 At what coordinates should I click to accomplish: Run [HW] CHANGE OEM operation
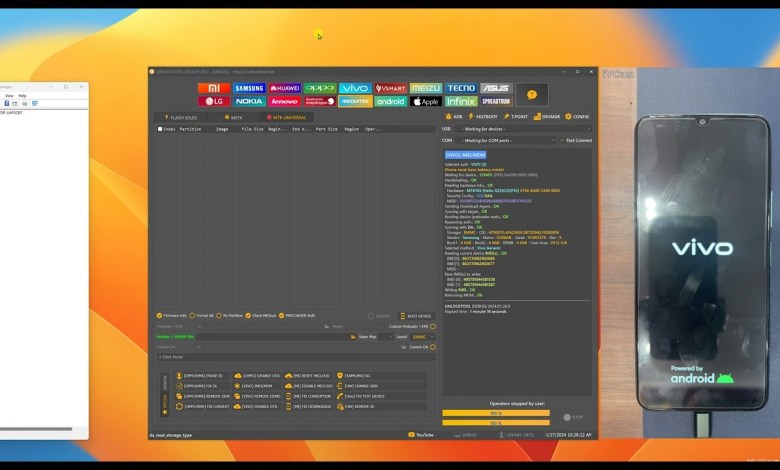[381, 386]
